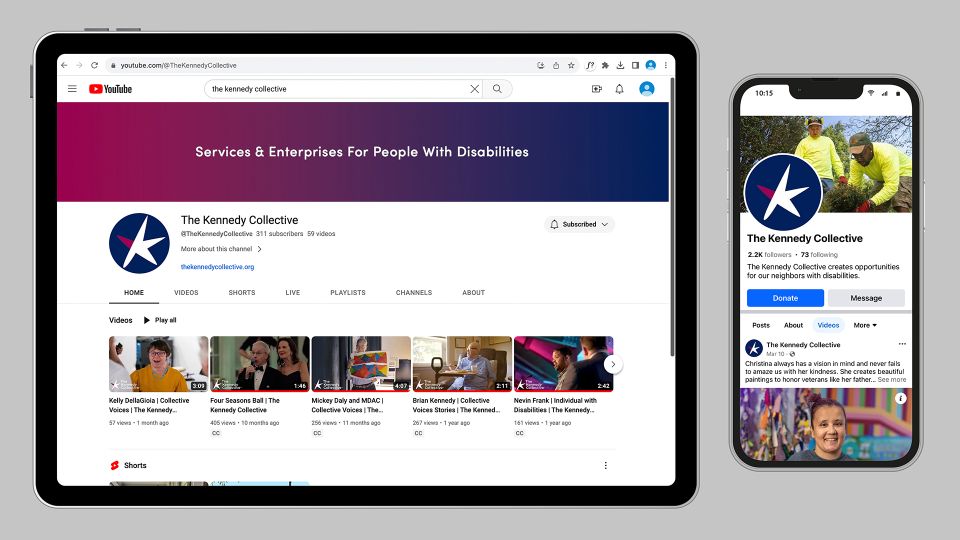Select the About tab on Facebook

point(793,325)
